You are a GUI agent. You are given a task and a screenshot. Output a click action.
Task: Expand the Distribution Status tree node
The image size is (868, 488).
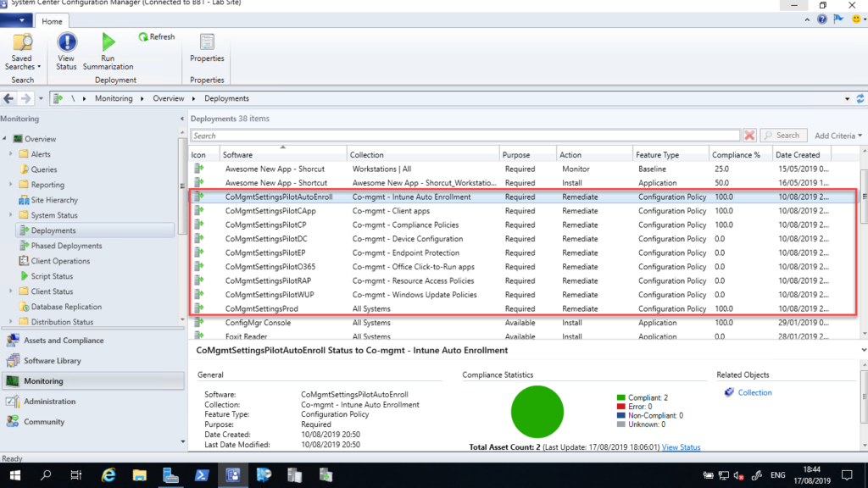(x=10, y=321)
